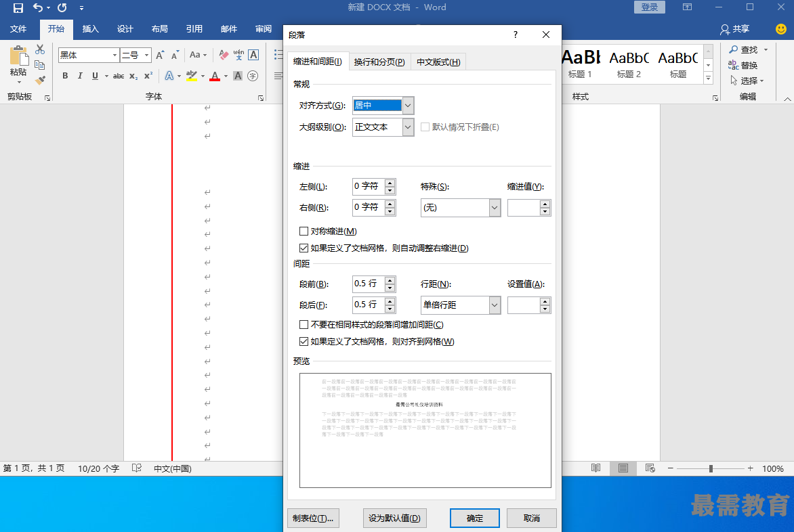794x532 pixels.
Task: Uncheck 自动调整右缩进 checkbox
Action: (304, 248)
